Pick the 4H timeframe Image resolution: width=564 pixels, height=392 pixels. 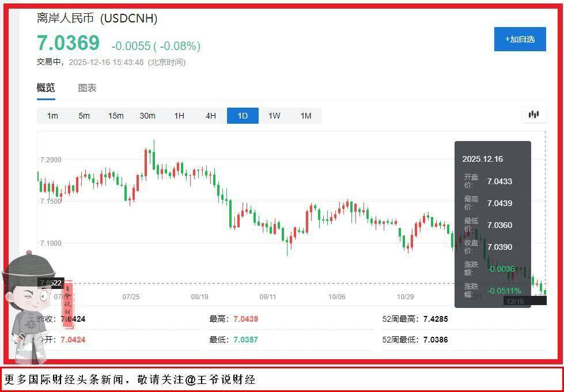tap(211, 116)
